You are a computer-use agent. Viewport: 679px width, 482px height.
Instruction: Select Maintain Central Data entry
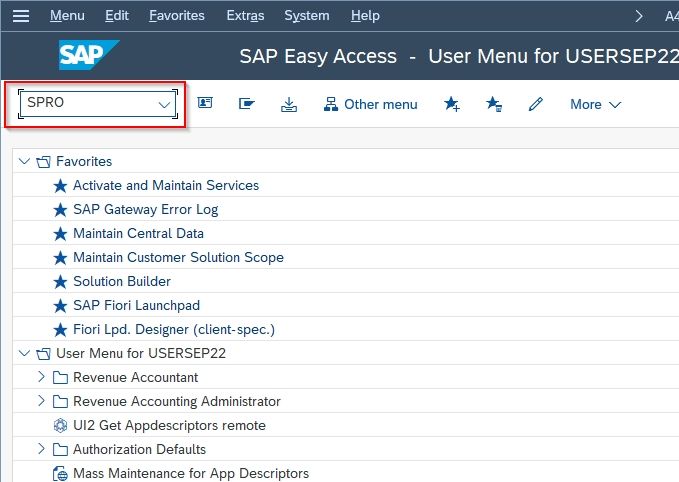point(138,233)
